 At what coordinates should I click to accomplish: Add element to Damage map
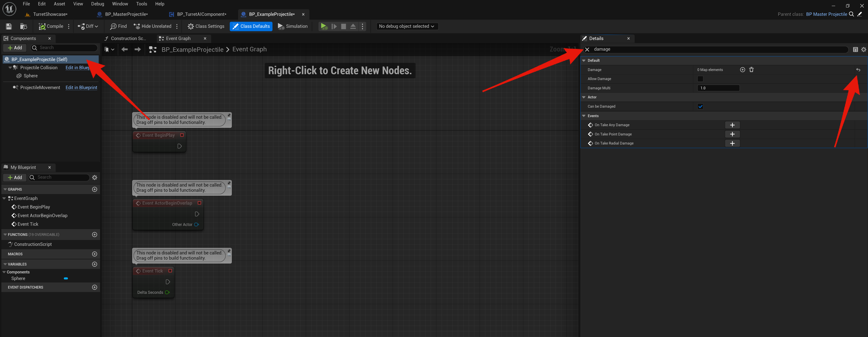742,70
